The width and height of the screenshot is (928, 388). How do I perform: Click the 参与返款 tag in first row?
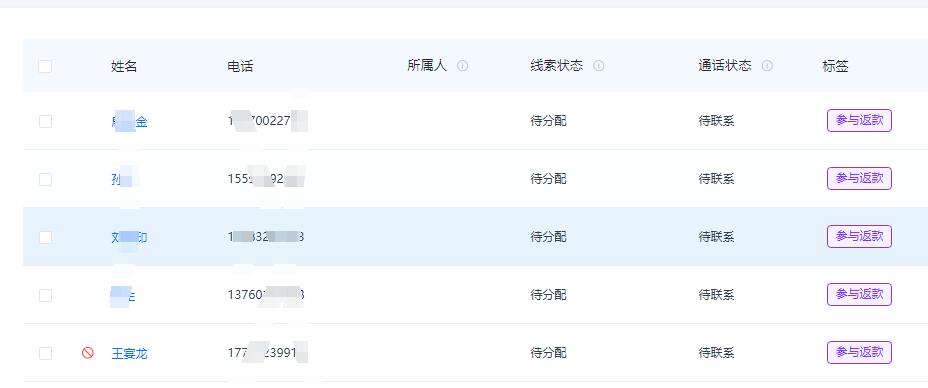[x=859, y=121]
